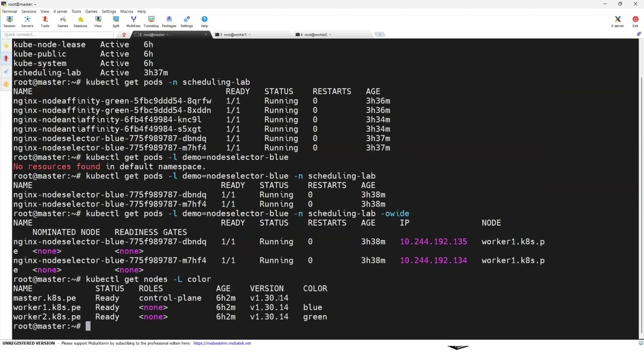Open the orange globe sidebar tab
This screenshot has width=644, height=362.
[x=6, y=84]
